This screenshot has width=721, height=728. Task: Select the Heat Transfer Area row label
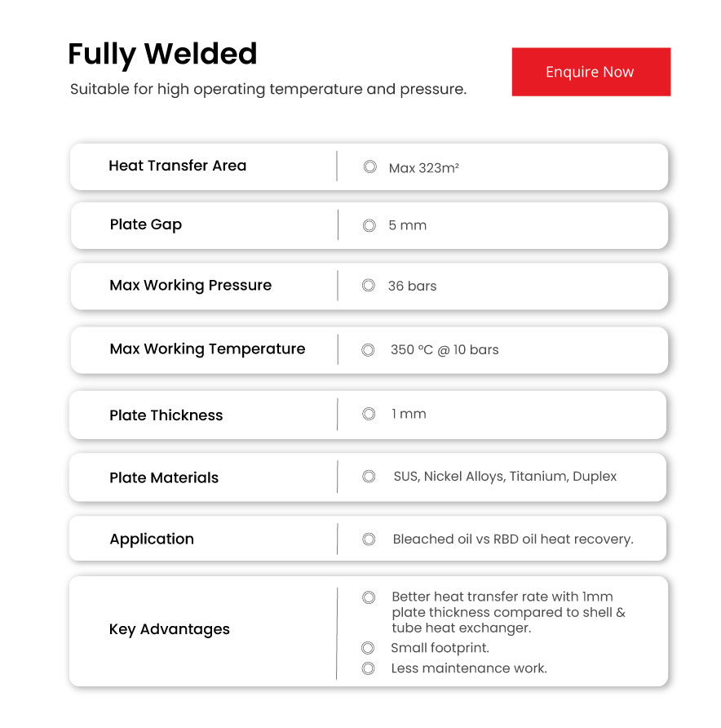click(177, 166)
